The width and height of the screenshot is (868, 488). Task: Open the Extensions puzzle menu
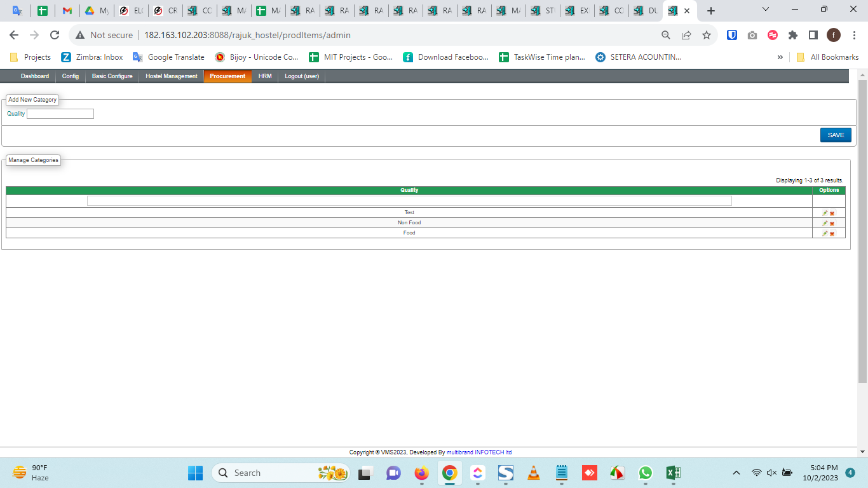point(792,35)
